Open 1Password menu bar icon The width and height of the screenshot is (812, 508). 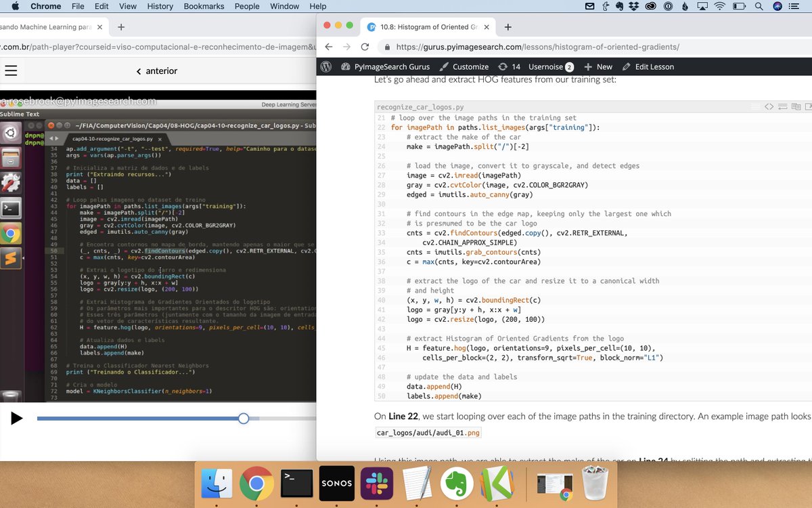pos(667,6)
